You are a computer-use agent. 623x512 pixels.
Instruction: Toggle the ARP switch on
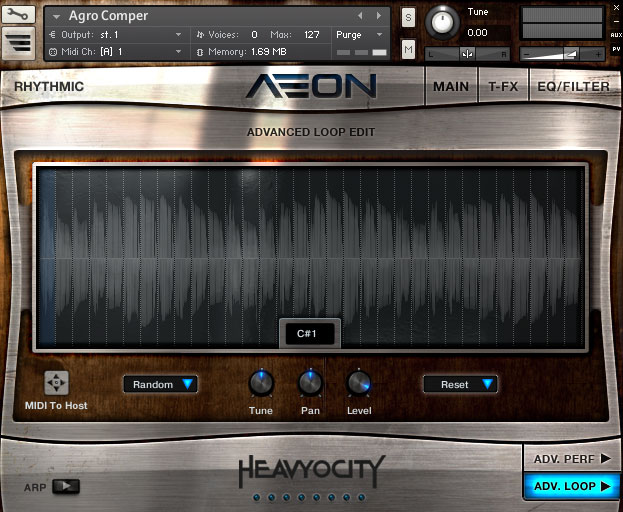point(66,487)
